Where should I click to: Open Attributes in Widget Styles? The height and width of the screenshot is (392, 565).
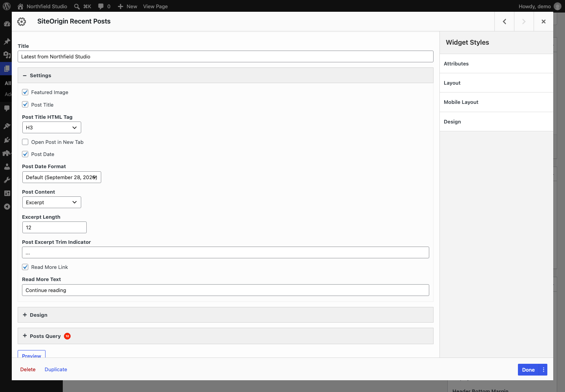point(496,64)
